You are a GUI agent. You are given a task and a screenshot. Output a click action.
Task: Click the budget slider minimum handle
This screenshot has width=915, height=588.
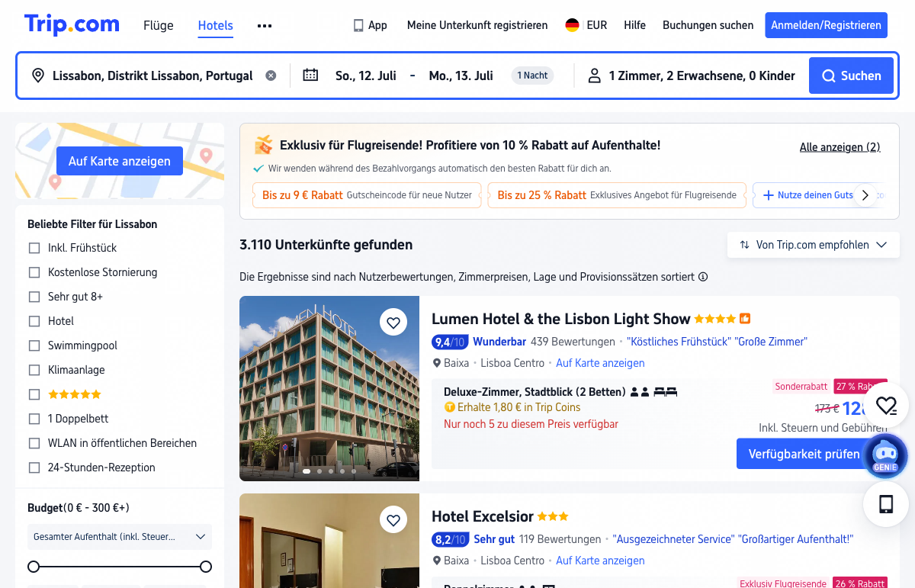(x=34, y=567)
